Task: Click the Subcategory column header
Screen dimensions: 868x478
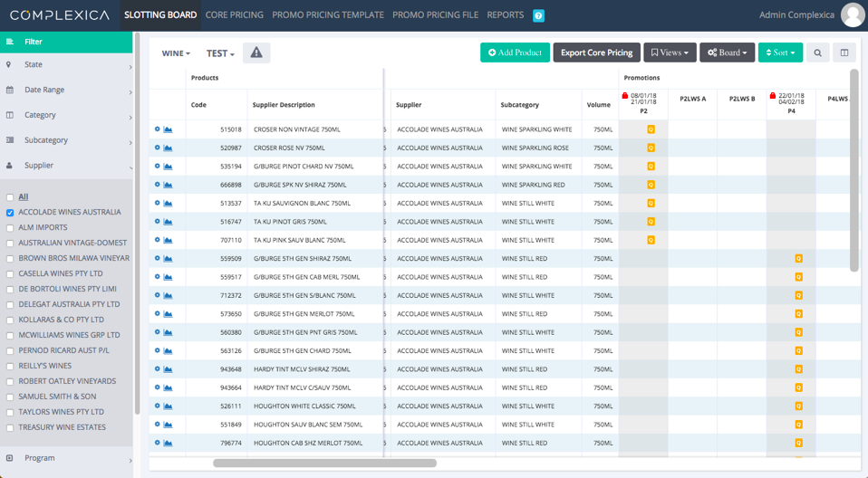Action: click(x=519, y=105)
